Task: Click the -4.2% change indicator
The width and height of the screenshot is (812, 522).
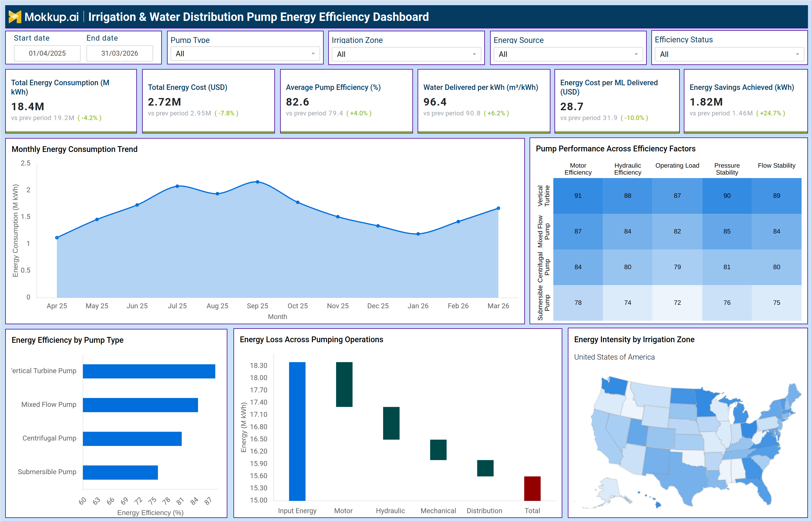Action: [x=90, y=118]
